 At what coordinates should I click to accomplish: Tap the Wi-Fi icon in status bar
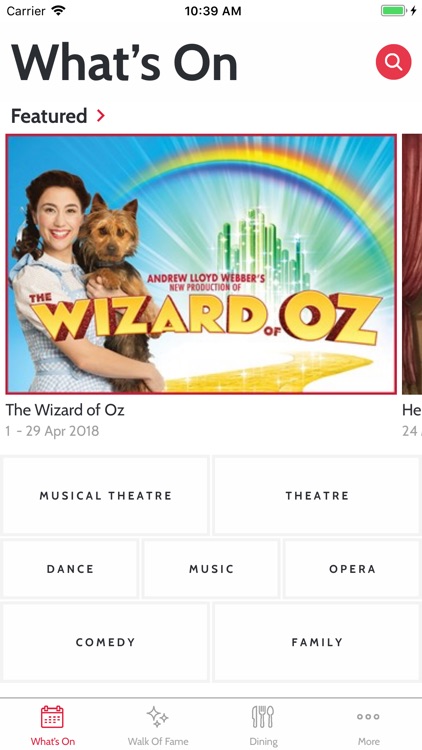coord(58,11)
